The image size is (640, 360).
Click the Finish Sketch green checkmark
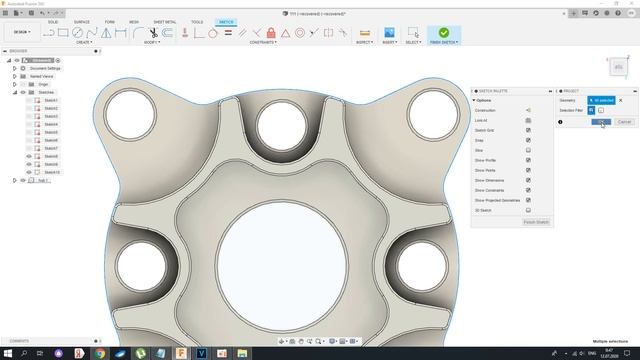pos(444,32)
